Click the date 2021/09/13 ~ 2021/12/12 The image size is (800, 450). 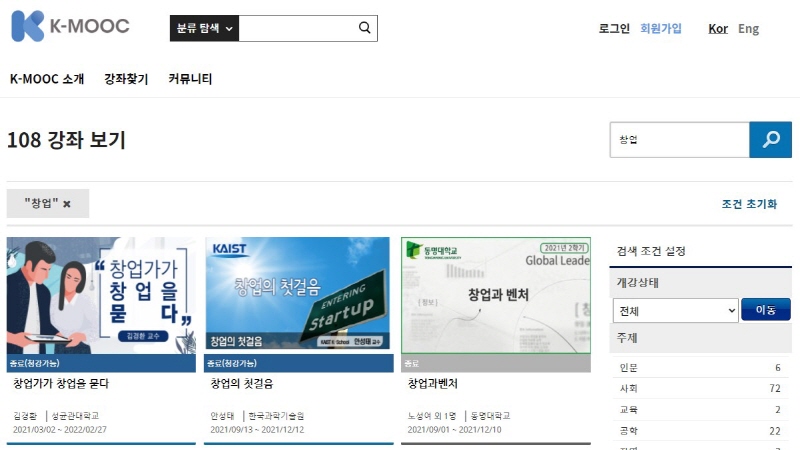257,430
